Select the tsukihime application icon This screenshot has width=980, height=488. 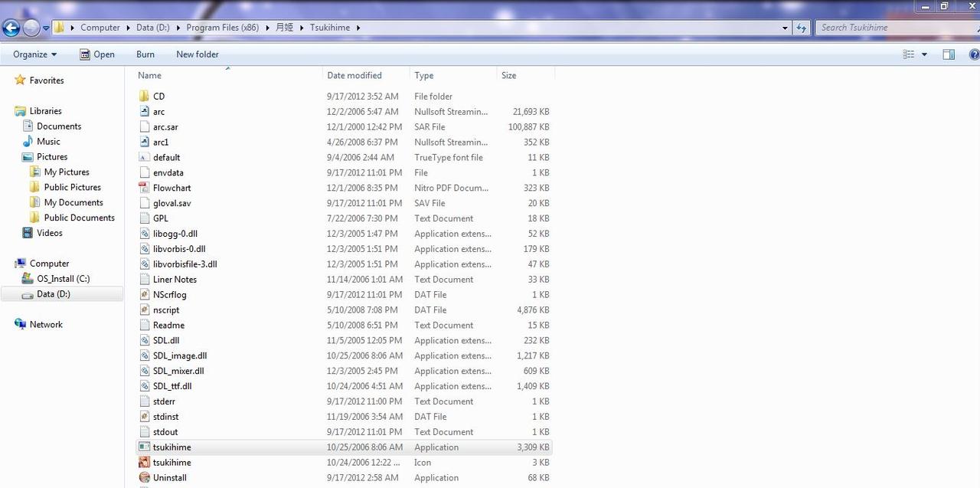click(x=145, y=447)
